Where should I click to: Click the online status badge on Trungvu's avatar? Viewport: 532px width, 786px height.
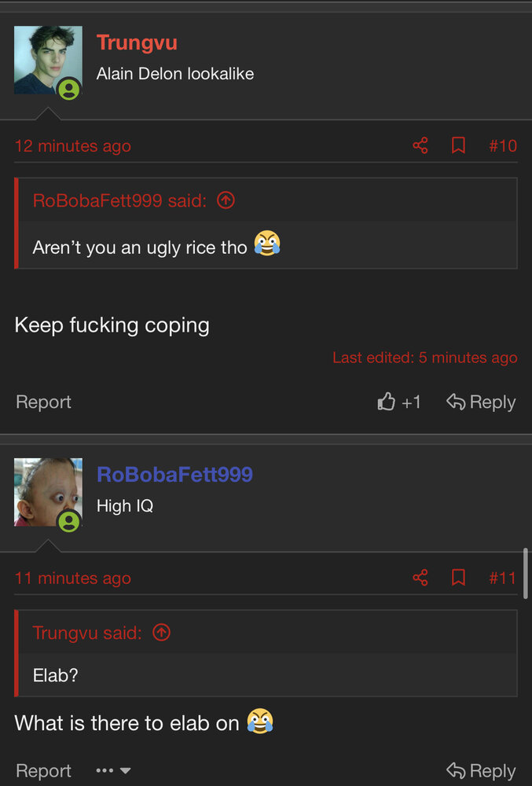(69, 90)
